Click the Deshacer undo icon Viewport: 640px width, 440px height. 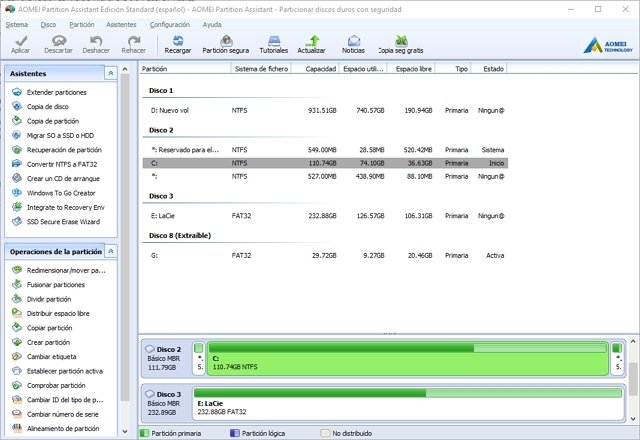(96, 45)
